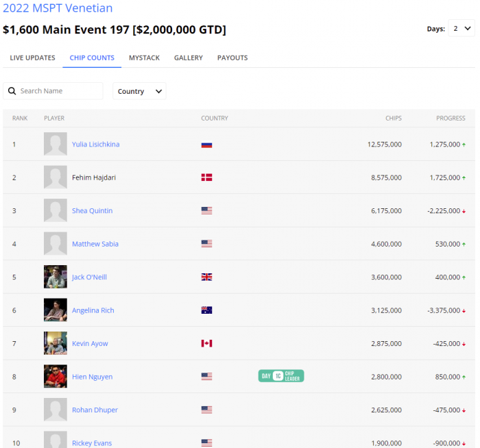Click chip count 4,600,000
Screen dimensions: 480x448
pyautogui.click(x=386, y=244)
